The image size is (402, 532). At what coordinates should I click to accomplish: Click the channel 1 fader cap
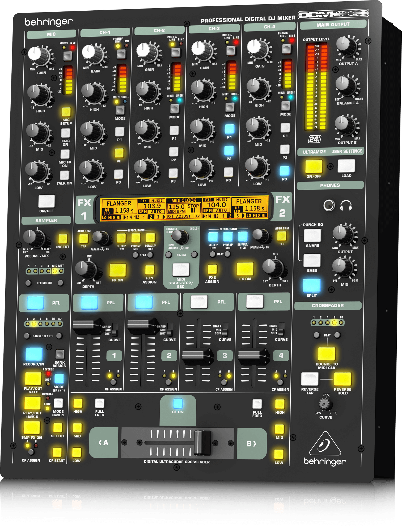87,327
